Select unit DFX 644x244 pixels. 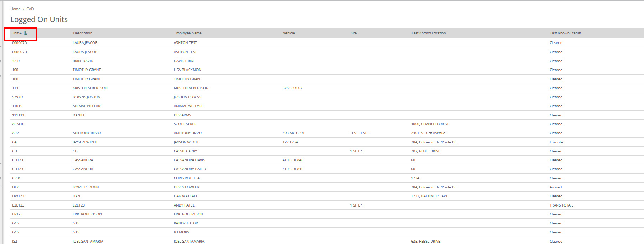(15, 187)
